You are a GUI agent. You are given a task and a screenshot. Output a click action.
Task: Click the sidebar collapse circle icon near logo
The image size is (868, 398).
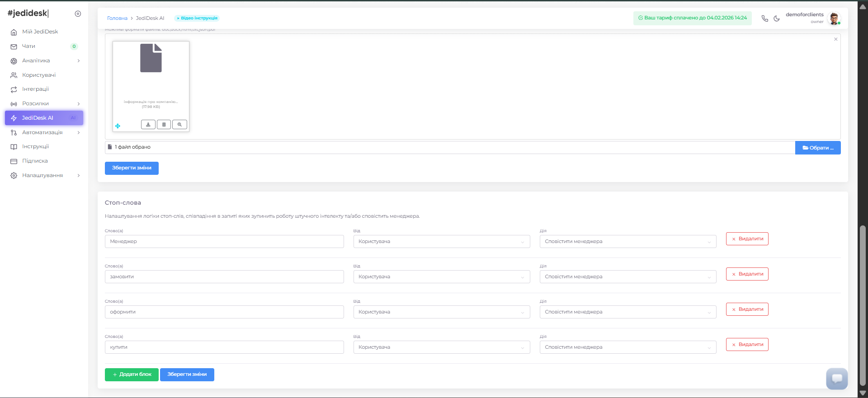[78, 14]
